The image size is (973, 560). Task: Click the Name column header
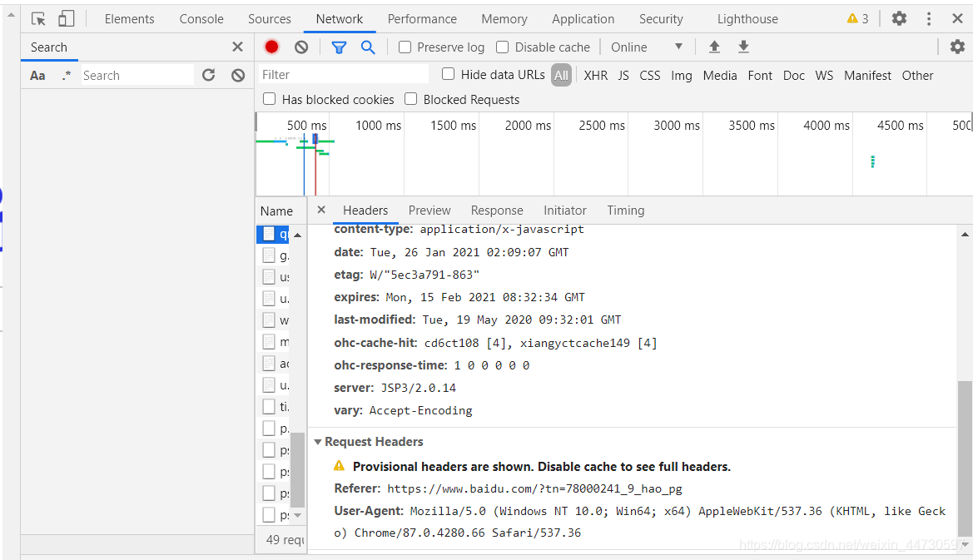click(x=280, y=211)
